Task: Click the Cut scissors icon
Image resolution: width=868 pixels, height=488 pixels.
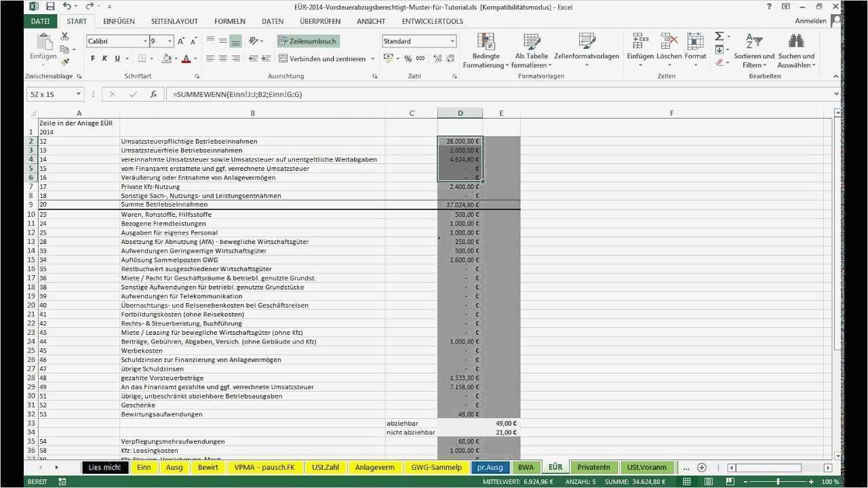Action: click(65, 37)
